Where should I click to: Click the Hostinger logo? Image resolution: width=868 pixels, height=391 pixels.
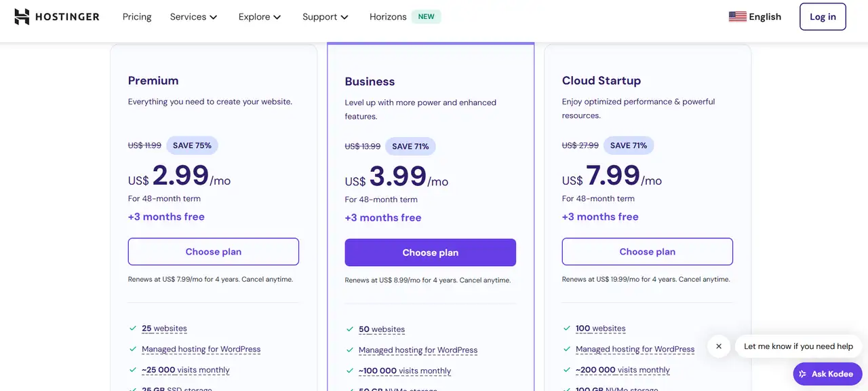[57, 16]
